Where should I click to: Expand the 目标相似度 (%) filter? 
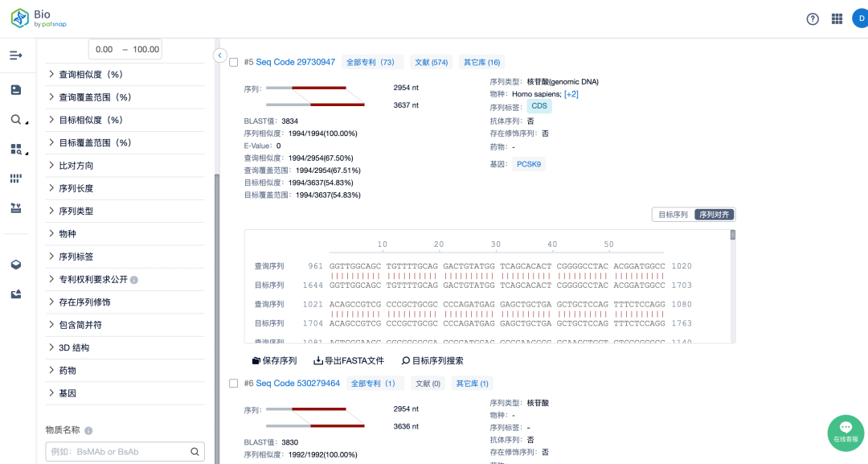[125, 120]
